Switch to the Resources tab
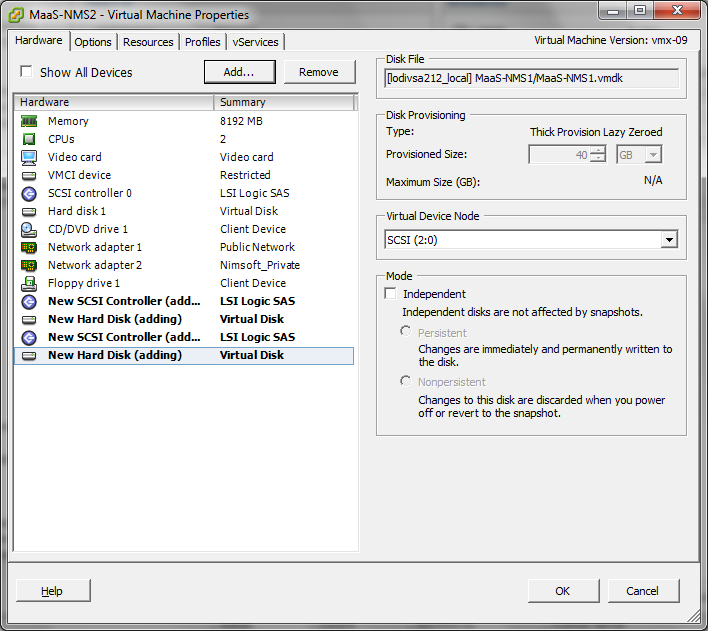 point(148,42)
